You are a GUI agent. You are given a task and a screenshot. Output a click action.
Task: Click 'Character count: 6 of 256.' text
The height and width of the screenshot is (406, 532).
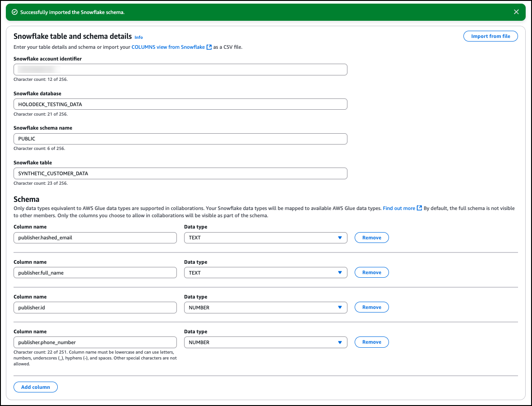point(39,148)
